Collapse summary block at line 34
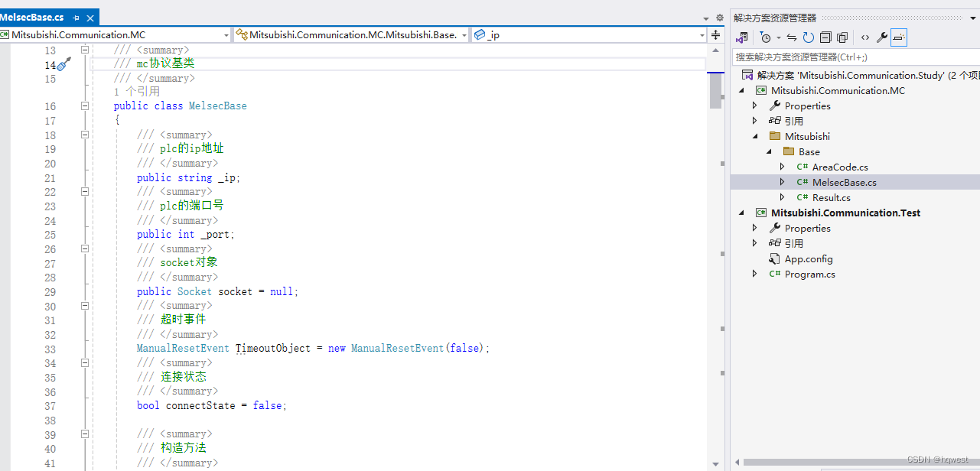The width and height of the screenshot is (980, 471). [x=85, y=363]
